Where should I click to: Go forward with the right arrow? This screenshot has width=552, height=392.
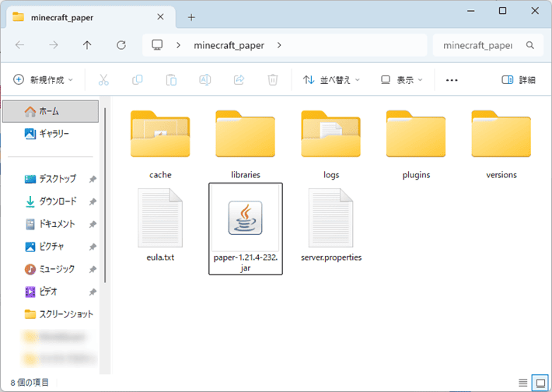(54, 45)
